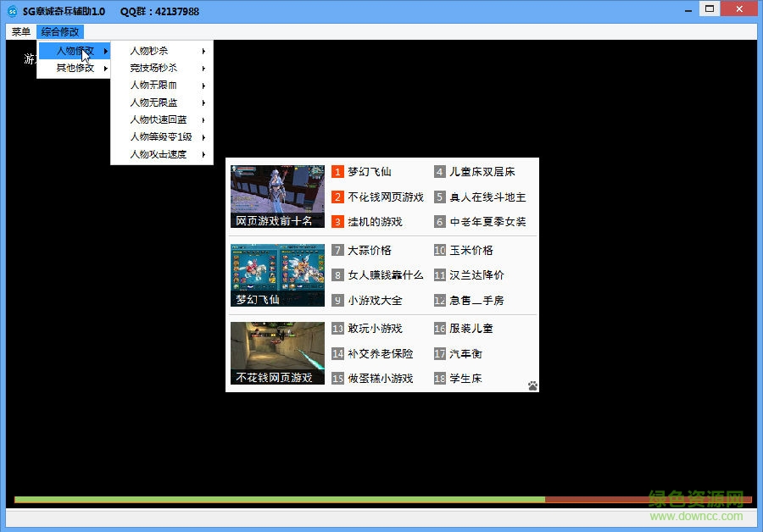Screen dimensions: 763x532
Task: Click the SG app icon in title bar
Action: click(12, 11)
